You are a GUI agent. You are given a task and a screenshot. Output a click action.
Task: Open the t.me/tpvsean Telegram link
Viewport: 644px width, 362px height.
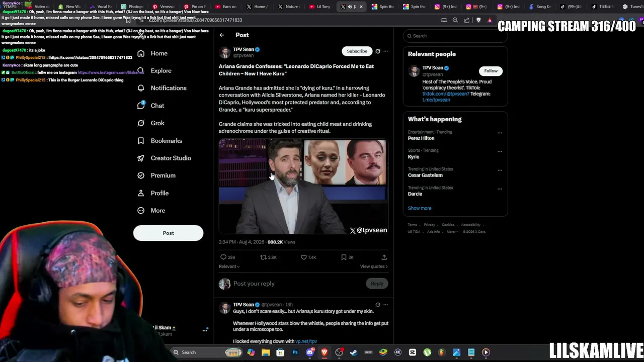pos(436,100)
